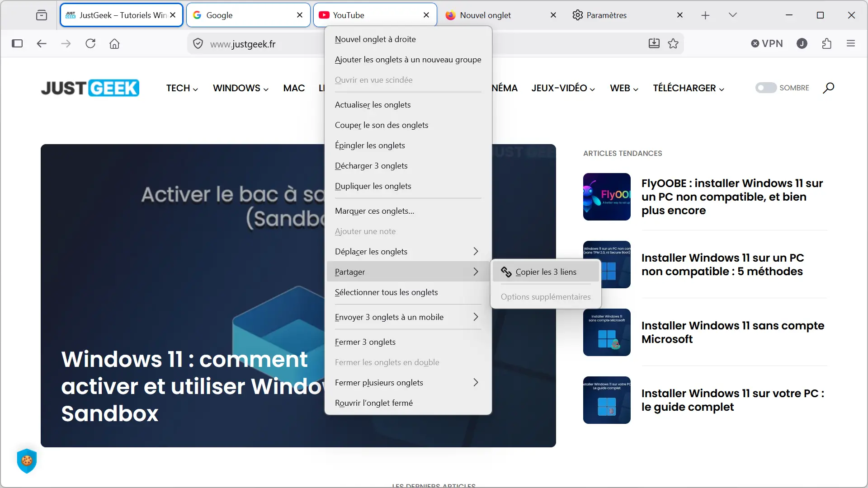This screenshot has height=488, width=868.
Task: Open a new tab with plus button
Action: (x=705, y=15)
